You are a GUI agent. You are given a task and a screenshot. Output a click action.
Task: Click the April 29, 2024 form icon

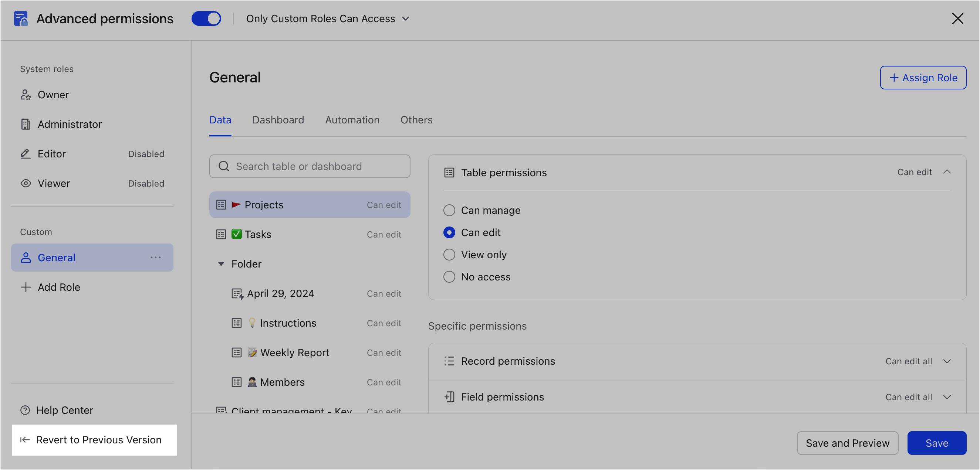237,293
